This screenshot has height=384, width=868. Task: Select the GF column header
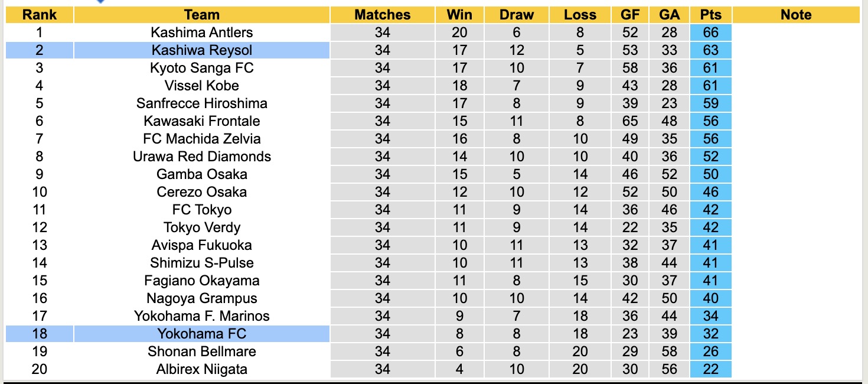(630, 15)
